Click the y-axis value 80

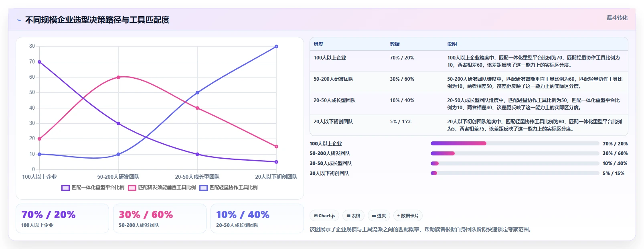coord(32,46)
